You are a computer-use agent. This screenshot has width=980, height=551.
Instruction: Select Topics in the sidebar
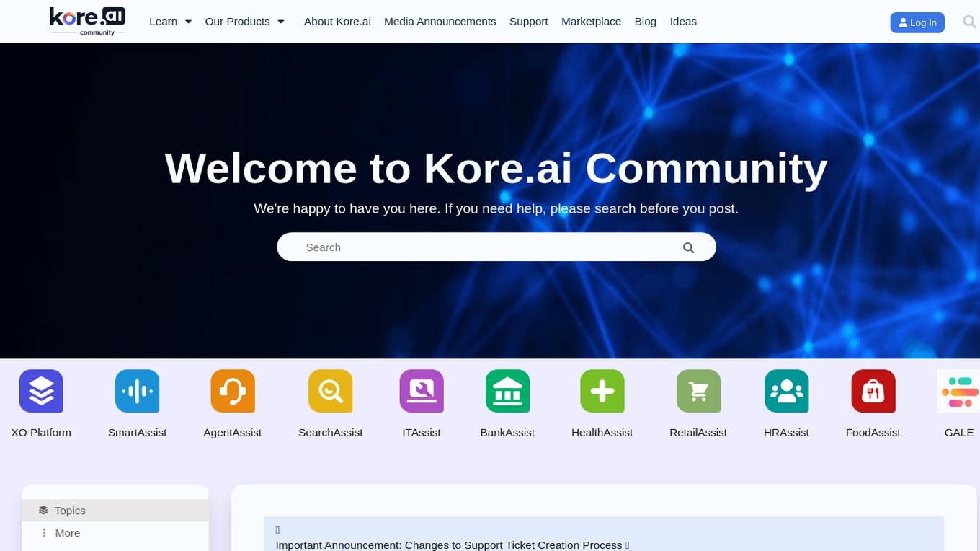tap(115, 511)
